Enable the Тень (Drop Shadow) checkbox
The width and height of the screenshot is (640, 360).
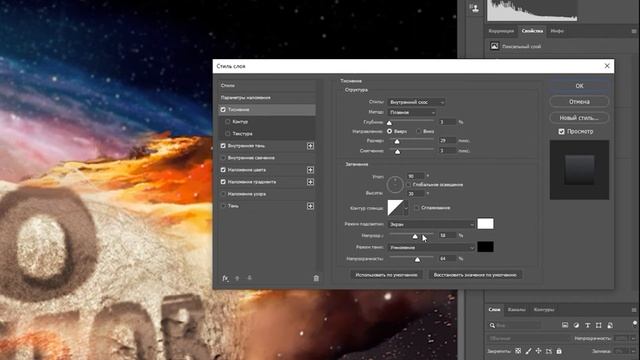click(223, 206)
